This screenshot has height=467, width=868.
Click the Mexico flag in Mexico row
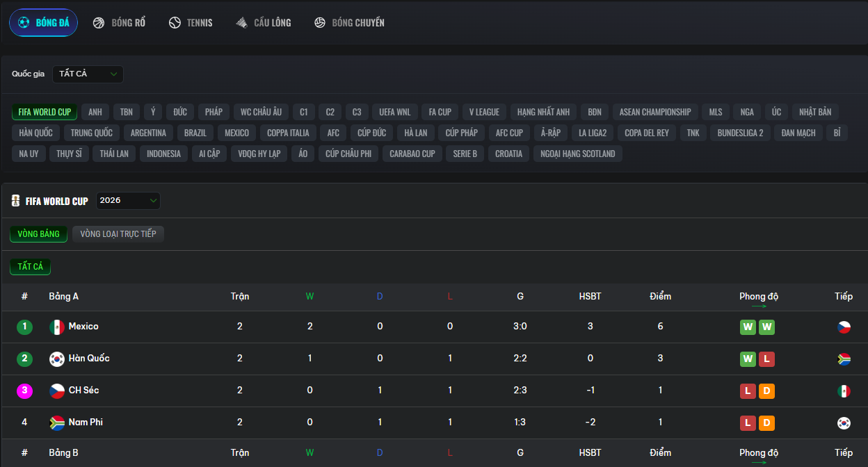57,327
